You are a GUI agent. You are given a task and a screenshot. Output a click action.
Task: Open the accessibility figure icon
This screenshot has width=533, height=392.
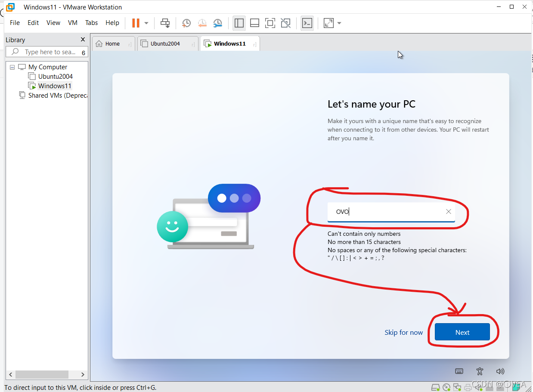(480, 371)
